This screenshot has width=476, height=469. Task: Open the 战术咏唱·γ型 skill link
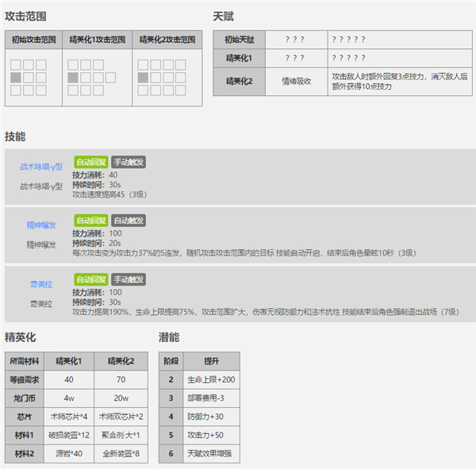pos(41,167)
